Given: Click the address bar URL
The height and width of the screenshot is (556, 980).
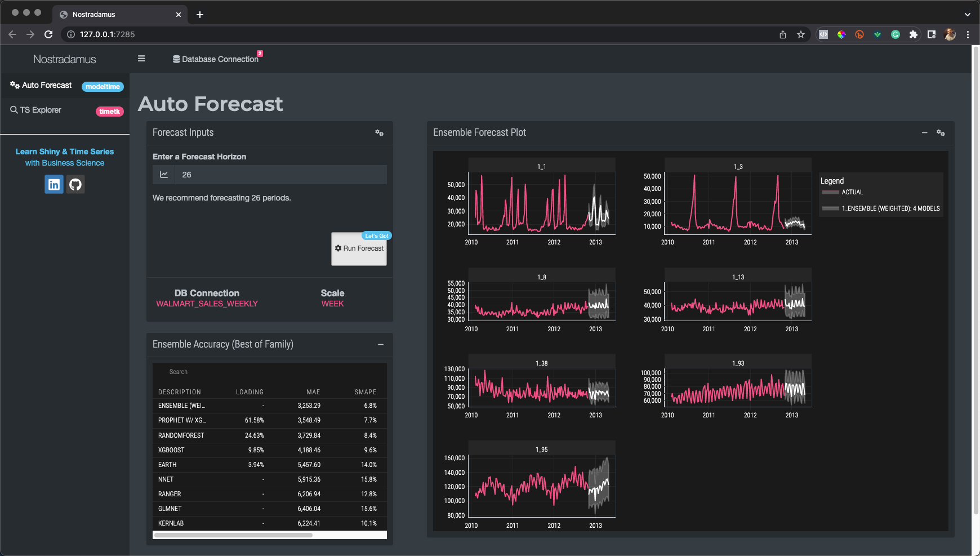Looking at the screenshot, I should pyautogui.click(x=107, y=34).
